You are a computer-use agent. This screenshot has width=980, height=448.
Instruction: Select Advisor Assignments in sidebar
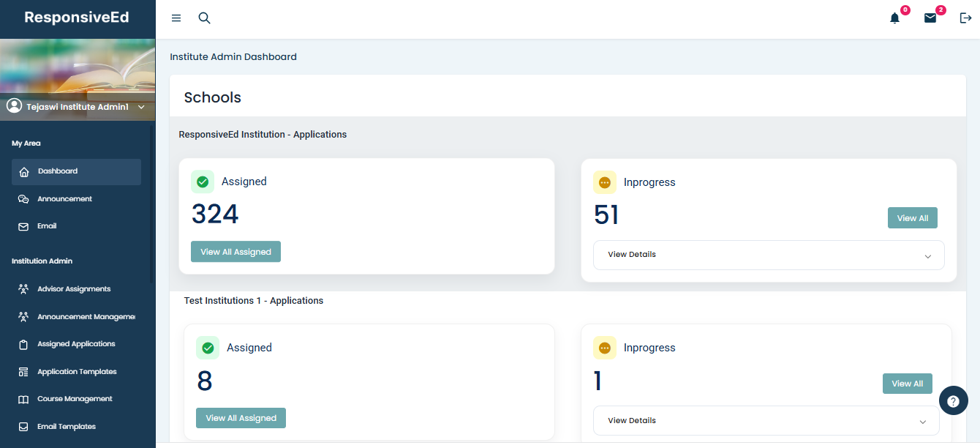click(74, 289)
